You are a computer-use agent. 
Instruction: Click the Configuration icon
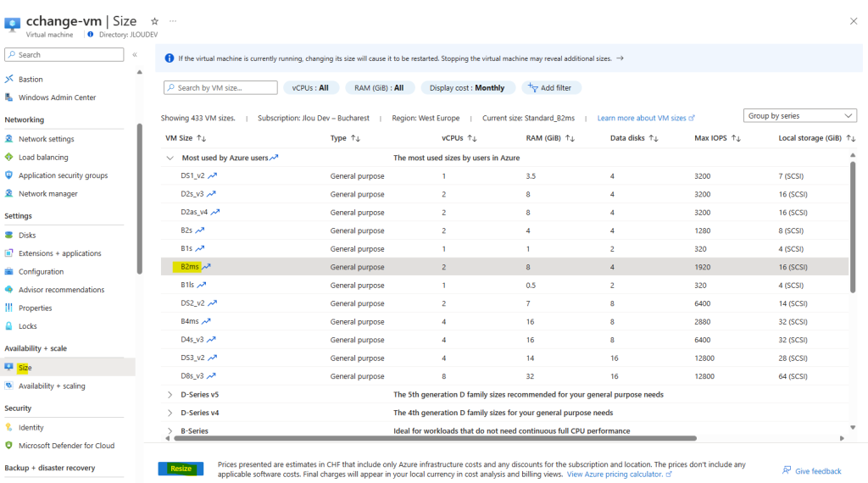pyautogui.click(x=8, y=272)
